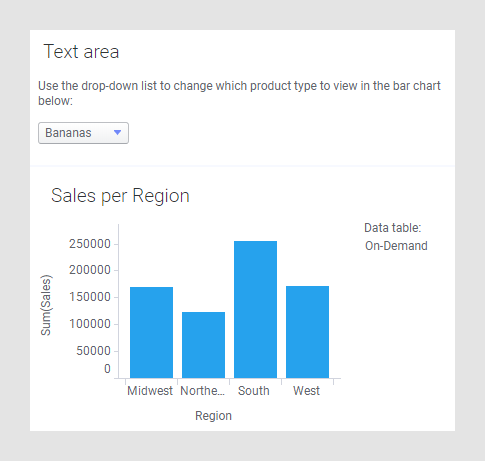This screenshot has height=461, width=485.
Task: Click the truncated Northe... axis label
Action: pyautogui.click(x=202, y=391)
